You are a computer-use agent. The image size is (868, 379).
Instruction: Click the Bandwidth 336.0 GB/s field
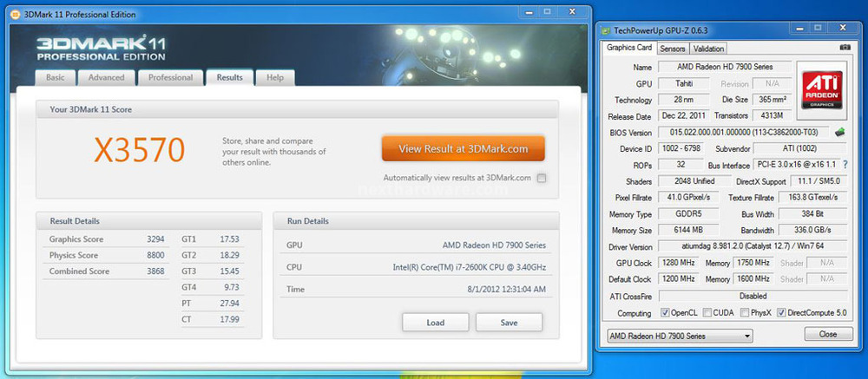pyautogui.click(x=812, y=230)
